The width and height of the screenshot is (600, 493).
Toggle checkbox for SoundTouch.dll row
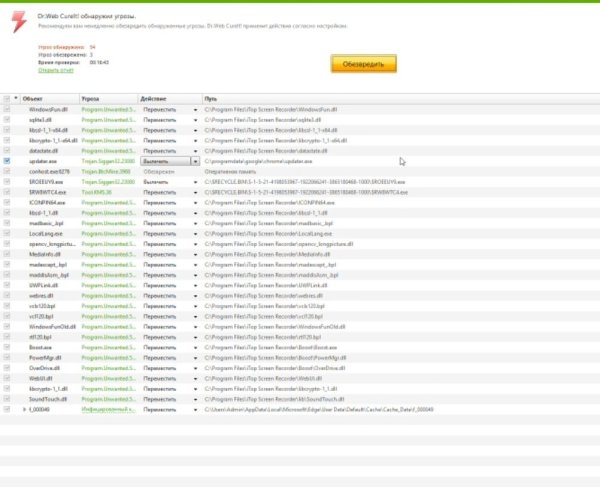tap(7, 399)
